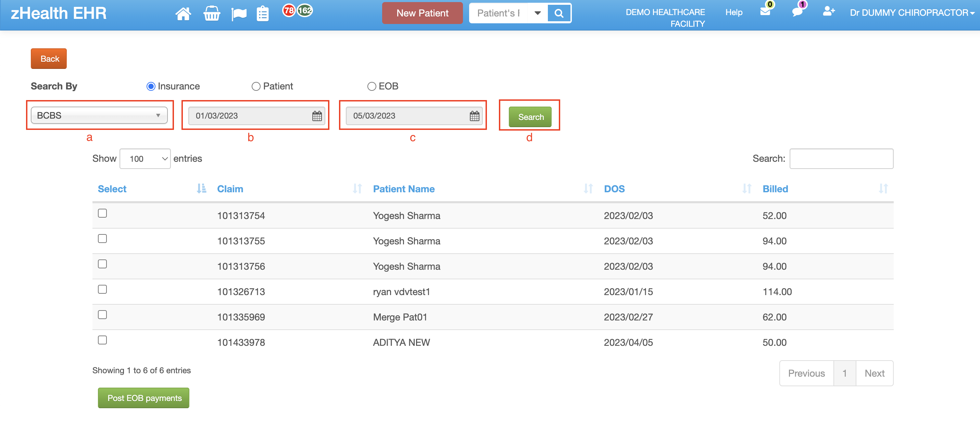Check the box for claim 101433978

tap(102, 340)
